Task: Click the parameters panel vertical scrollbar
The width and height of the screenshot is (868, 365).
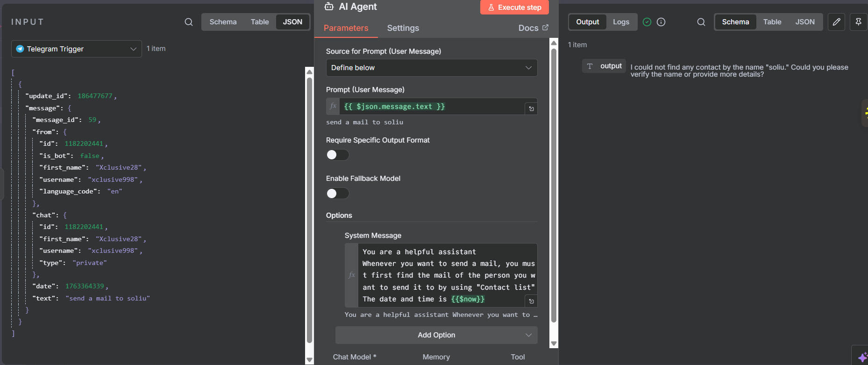Action: 554,187
